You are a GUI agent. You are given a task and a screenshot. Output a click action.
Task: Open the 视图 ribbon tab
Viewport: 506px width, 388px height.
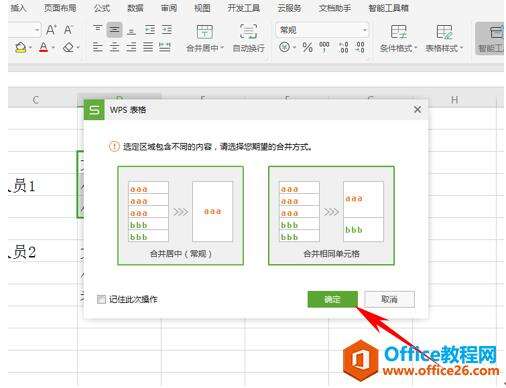[x=202, y=8]
